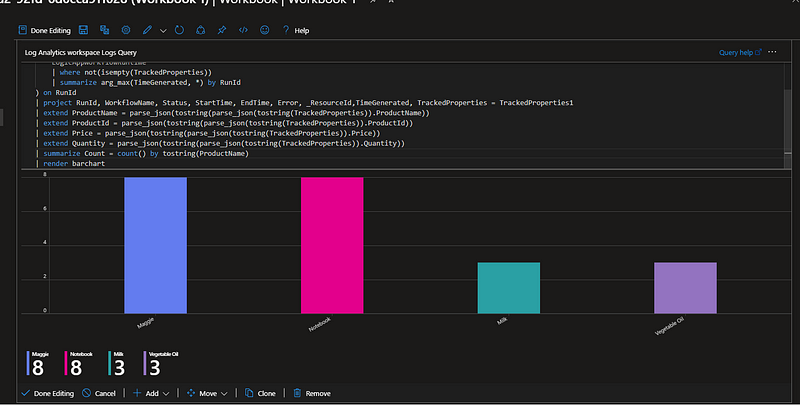Click the Maggie x-axis label
The height and width of the screenshot is (405, 800).
pyautogui.click(x=145, y=322)
